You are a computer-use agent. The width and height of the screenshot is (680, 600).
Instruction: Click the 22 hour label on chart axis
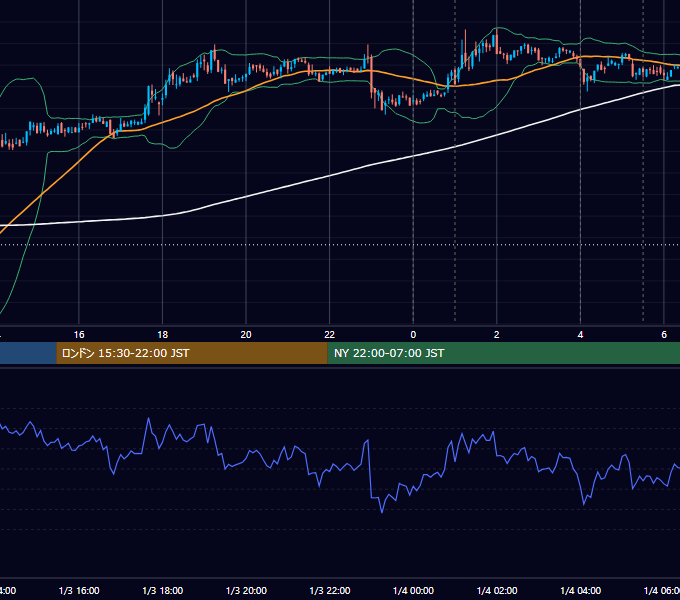click(330, 335)
